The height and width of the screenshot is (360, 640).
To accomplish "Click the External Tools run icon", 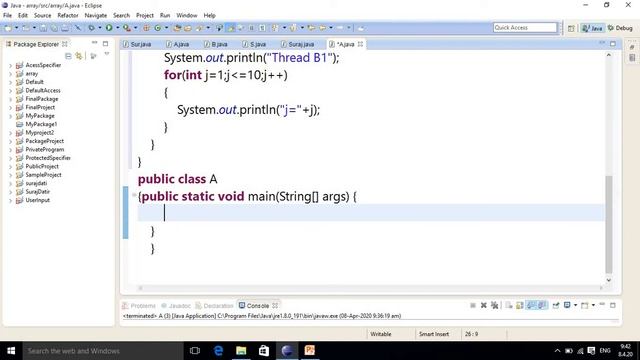I will 127,28.
